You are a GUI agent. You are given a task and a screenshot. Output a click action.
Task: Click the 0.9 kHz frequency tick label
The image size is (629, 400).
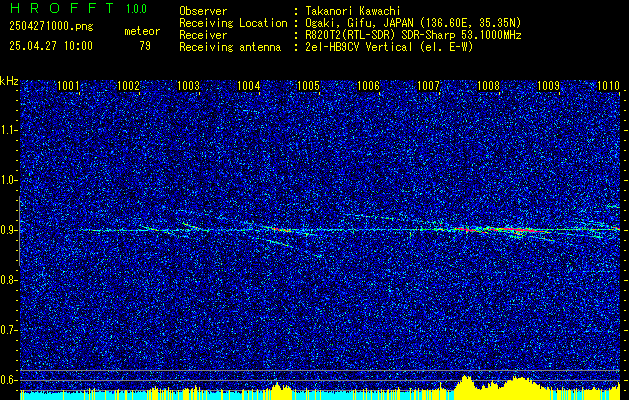click(x=7, y=230)
